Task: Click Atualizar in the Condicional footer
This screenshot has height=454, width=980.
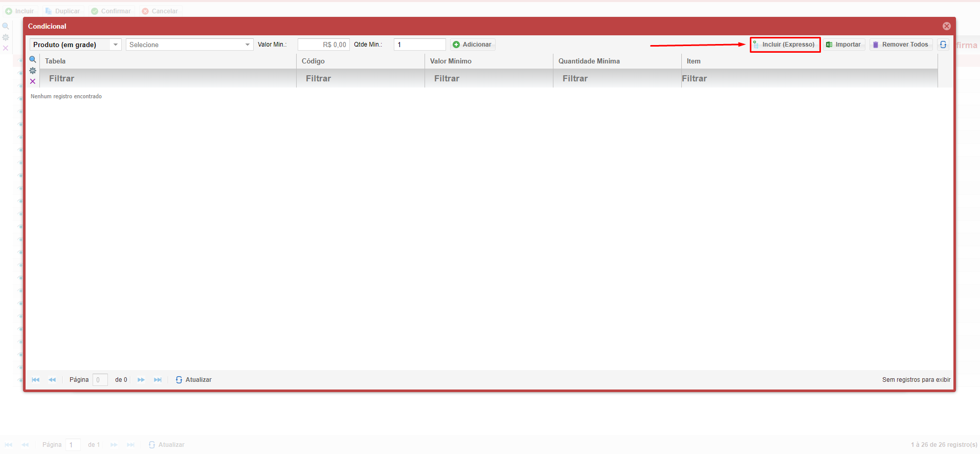Action: click(x=194, y=380)
